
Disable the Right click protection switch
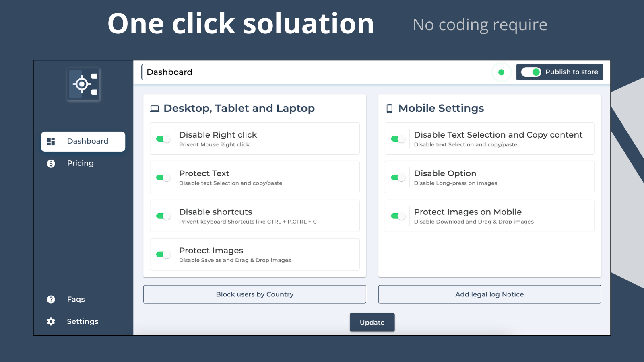[163, 138]
